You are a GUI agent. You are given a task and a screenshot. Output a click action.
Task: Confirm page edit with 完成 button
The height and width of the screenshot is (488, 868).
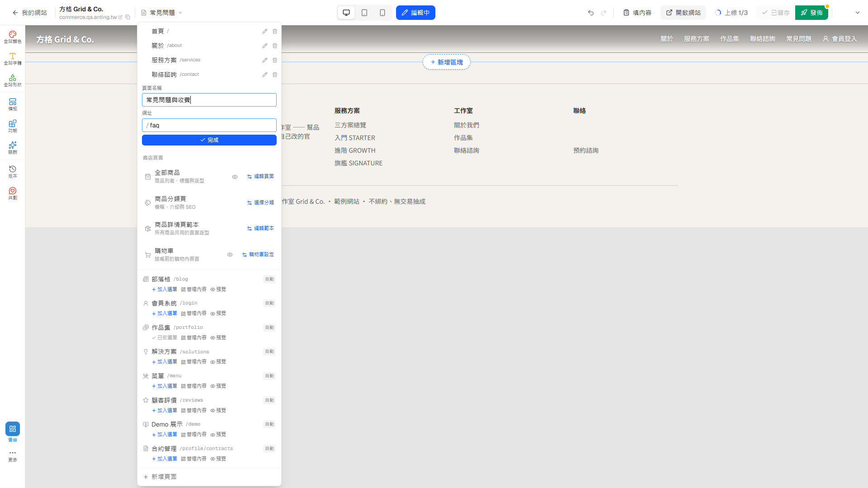click(x=209, y=140)
